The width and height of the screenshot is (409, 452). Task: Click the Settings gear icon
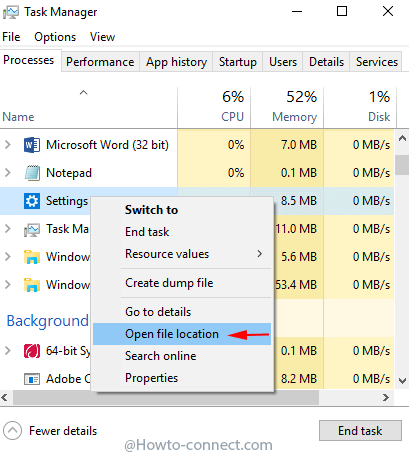click(32, 201)
